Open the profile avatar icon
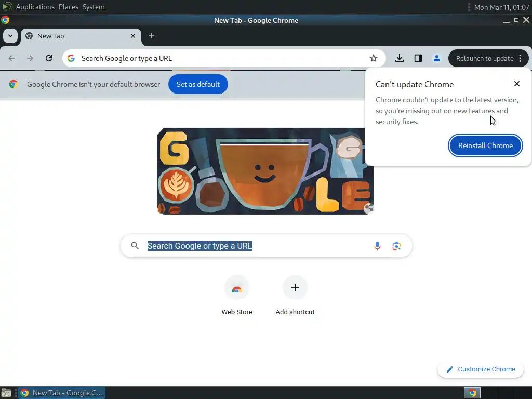This screenshot has width=532, height=399. [436, 58]
